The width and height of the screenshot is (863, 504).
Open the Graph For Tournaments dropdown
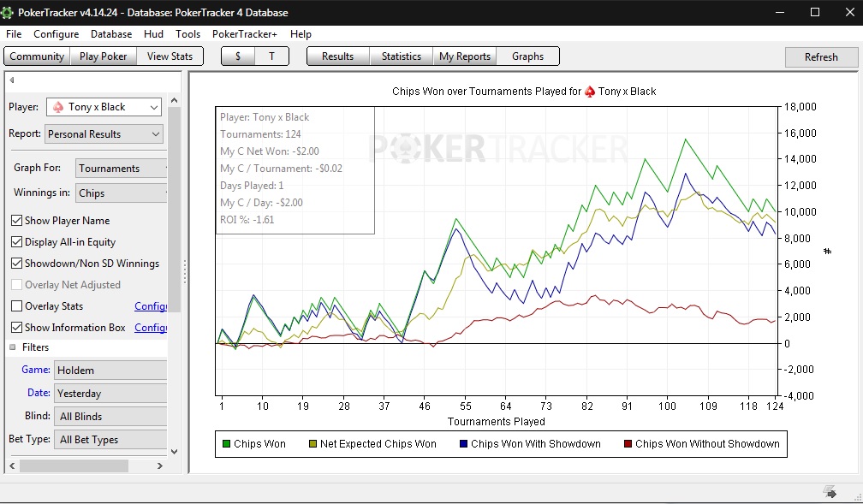pos(121,169)
